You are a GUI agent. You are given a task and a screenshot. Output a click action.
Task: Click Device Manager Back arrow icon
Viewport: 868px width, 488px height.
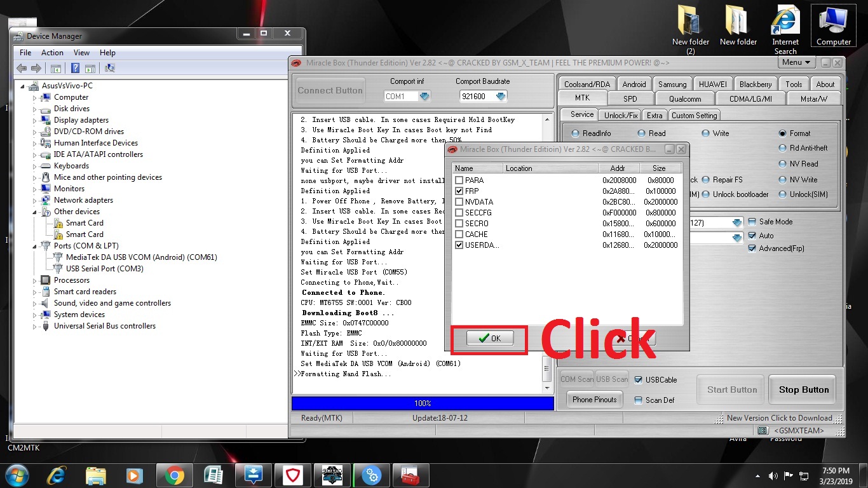click(x=22, y=68)
